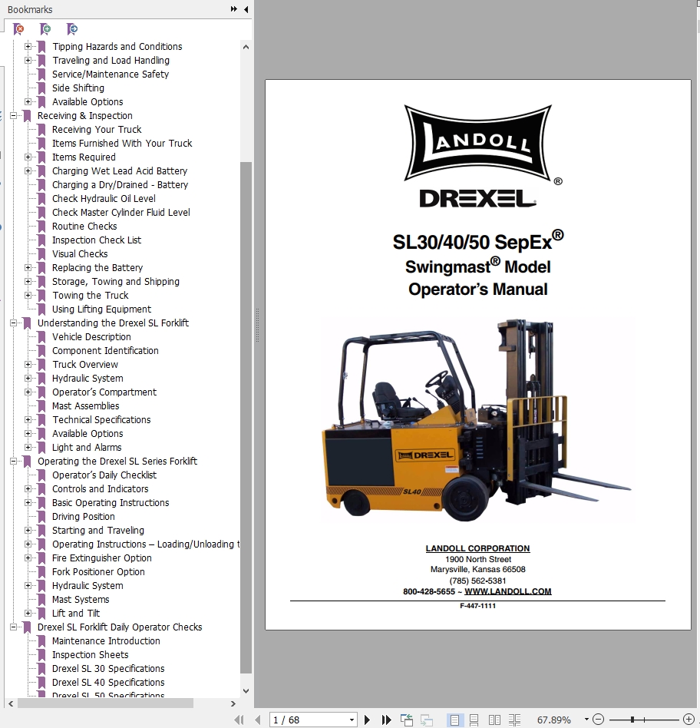Open the Receiving Your Truck bookmark
The width and height of the screenshot is (700, 728).
(x=97, y=130)
